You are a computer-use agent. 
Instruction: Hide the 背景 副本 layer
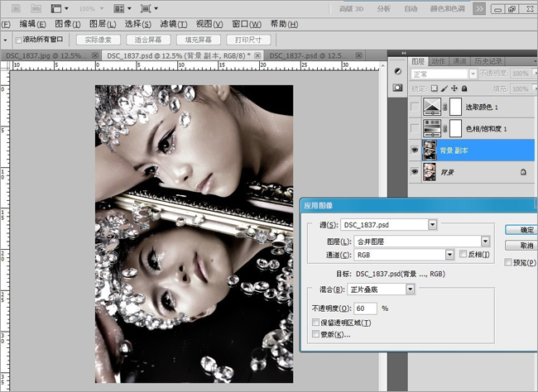pos(415,149)
